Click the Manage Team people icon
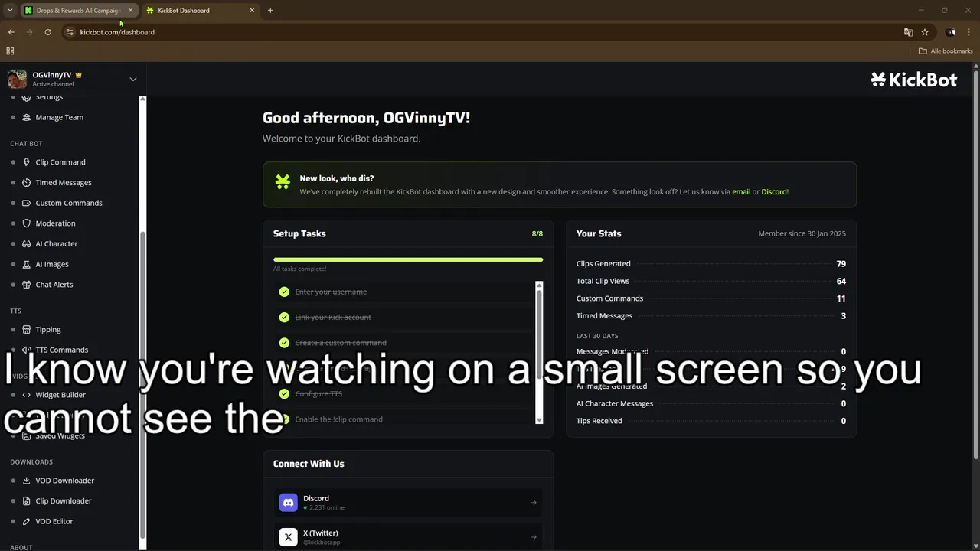980x551 pixels. pyautogui.click(x=27, y=117)
